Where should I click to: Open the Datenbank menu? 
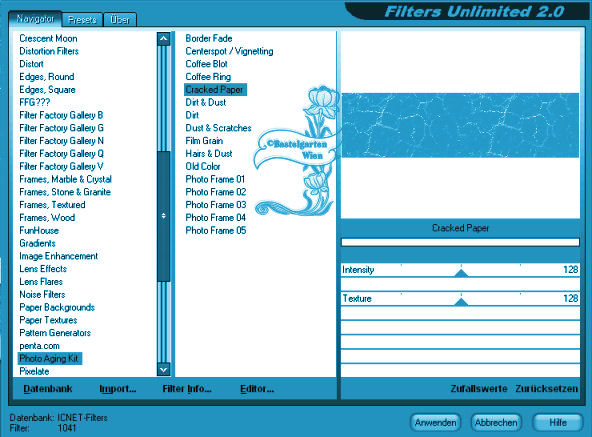tap(48, 389)
